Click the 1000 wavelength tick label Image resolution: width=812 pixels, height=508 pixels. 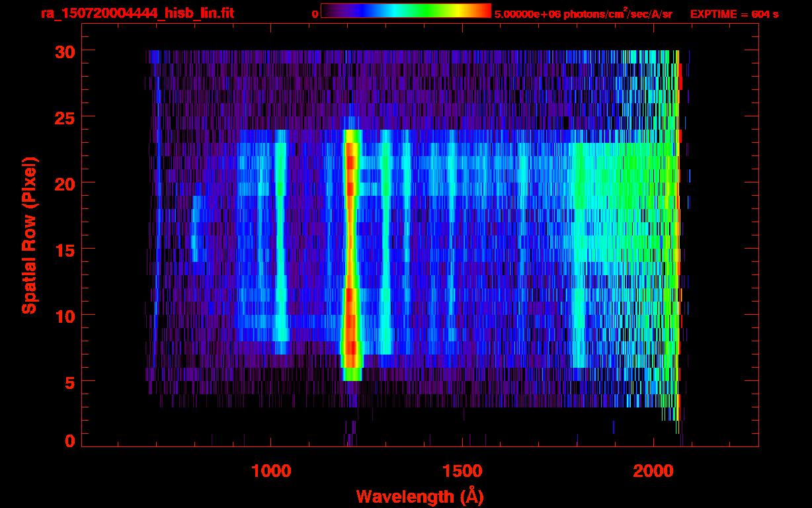click(x=271, y=471)
